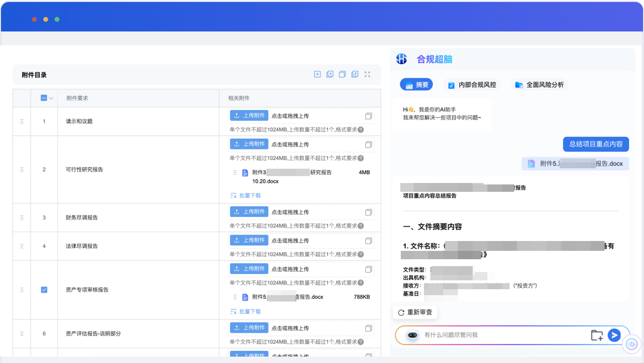This screenshot has height=363, width=644.
Task: Click the send arrow button in chat box
Action: click(x=614, y=335)
